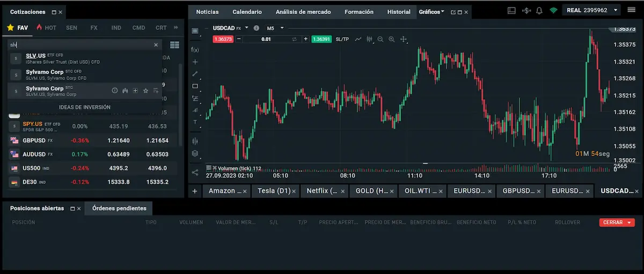644x274 pixels.
Task: Increase trade volume with plus stepper
Action: (305, 39)
